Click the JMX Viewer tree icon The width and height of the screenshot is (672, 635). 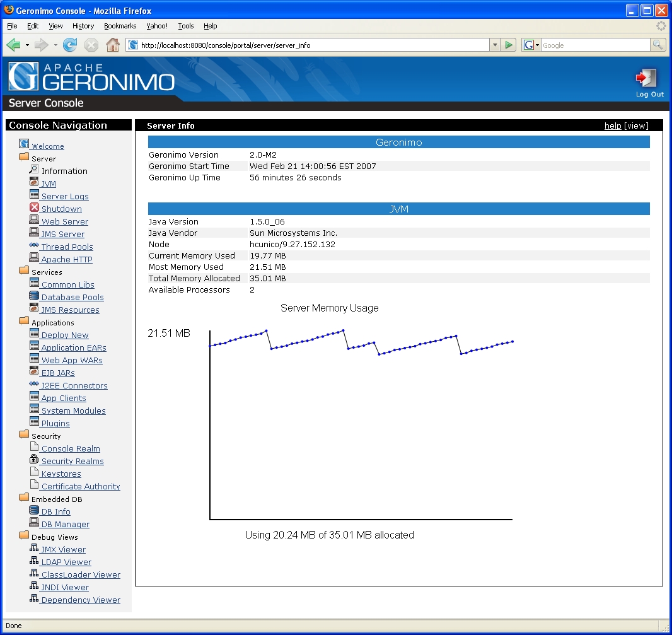point(34,547)
